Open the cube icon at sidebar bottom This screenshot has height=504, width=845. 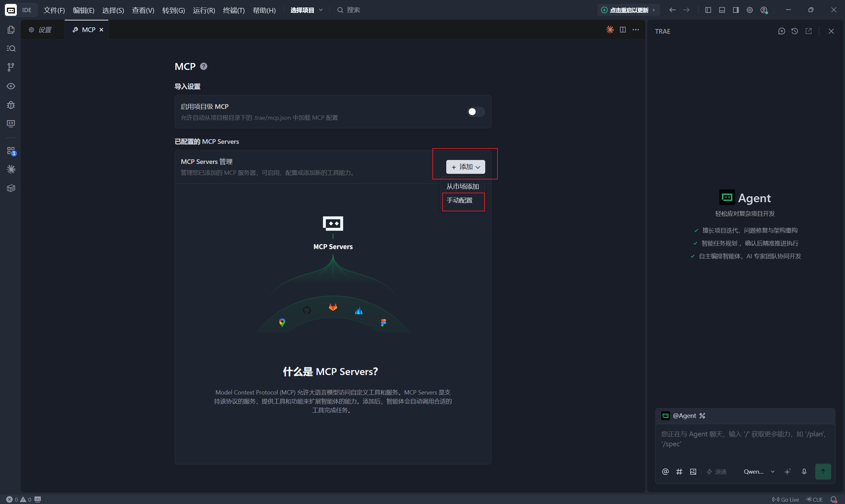coord(11,188)
